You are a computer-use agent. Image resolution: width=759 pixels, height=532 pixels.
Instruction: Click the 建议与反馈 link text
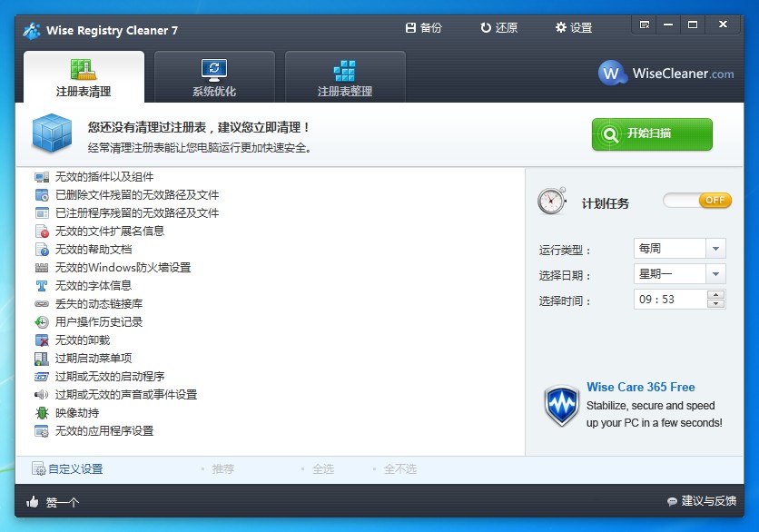pos(709,501)
